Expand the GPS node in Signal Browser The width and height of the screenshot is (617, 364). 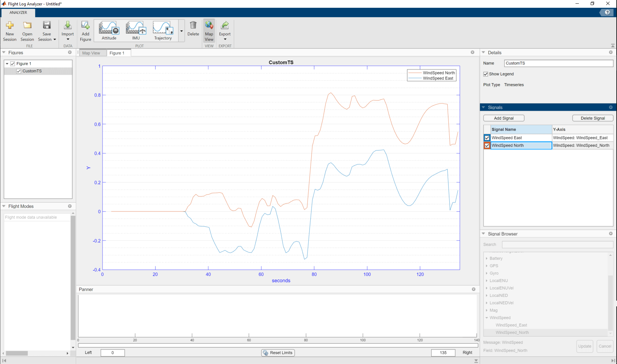(487, 266)
